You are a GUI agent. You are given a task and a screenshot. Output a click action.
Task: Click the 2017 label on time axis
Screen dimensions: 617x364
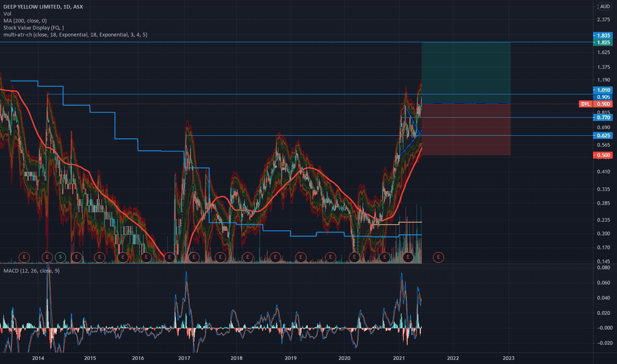pyautogui.click(x=184, y=358)
